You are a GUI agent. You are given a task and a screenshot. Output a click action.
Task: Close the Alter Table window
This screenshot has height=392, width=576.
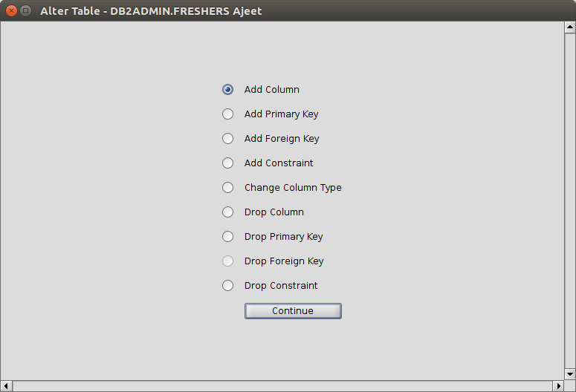tap(11, 11)
